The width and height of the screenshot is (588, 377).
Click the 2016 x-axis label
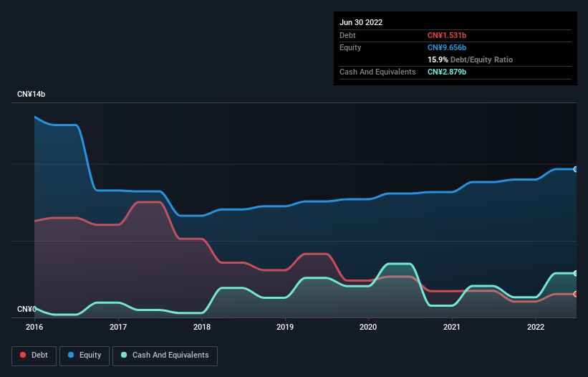34,327
